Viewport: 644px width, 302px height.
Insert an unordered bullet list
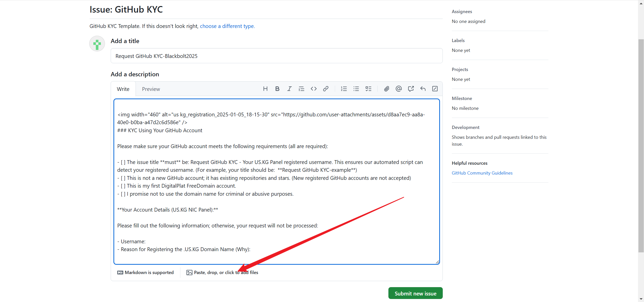[356, 89]
